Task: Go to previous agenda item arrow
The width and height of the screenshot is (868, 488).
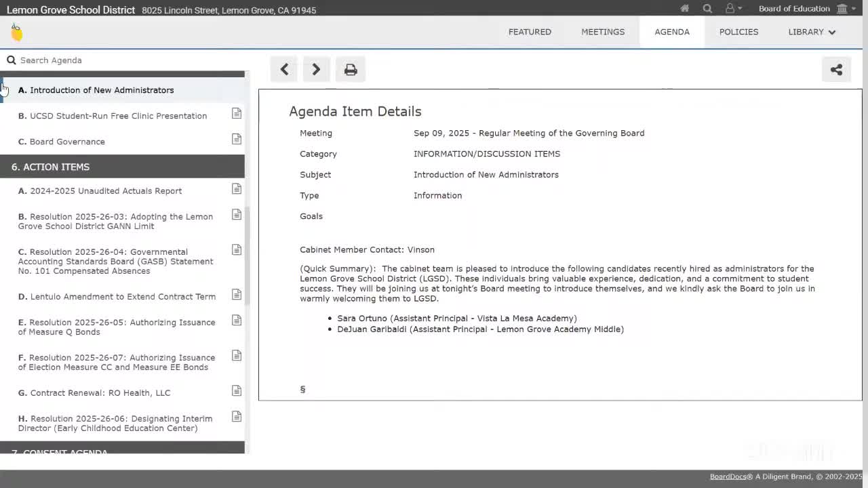Action: (284, 69)
